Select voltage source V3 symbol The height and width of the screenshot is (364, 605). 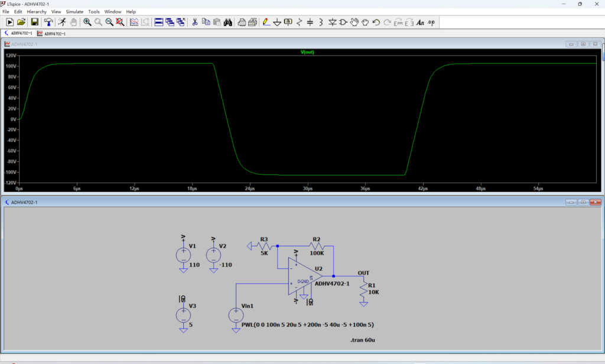tap(183, 316)
